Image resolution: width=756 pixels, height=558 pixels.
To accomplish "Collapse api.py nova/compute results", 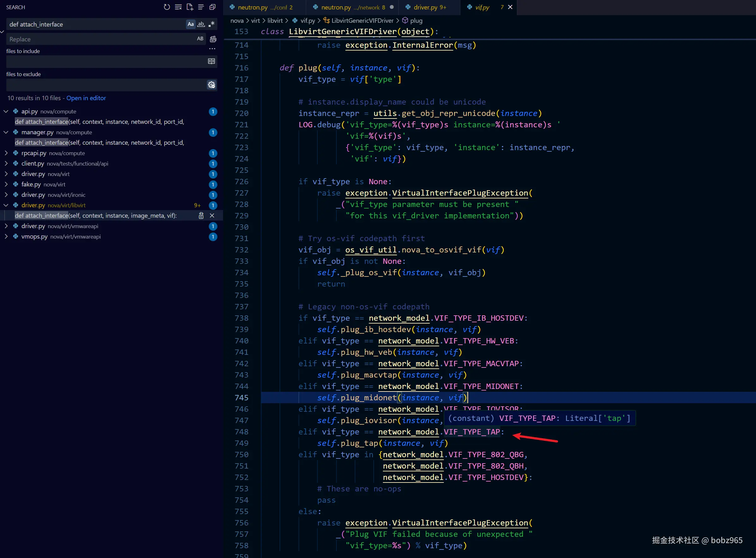I will click(6, 111).
